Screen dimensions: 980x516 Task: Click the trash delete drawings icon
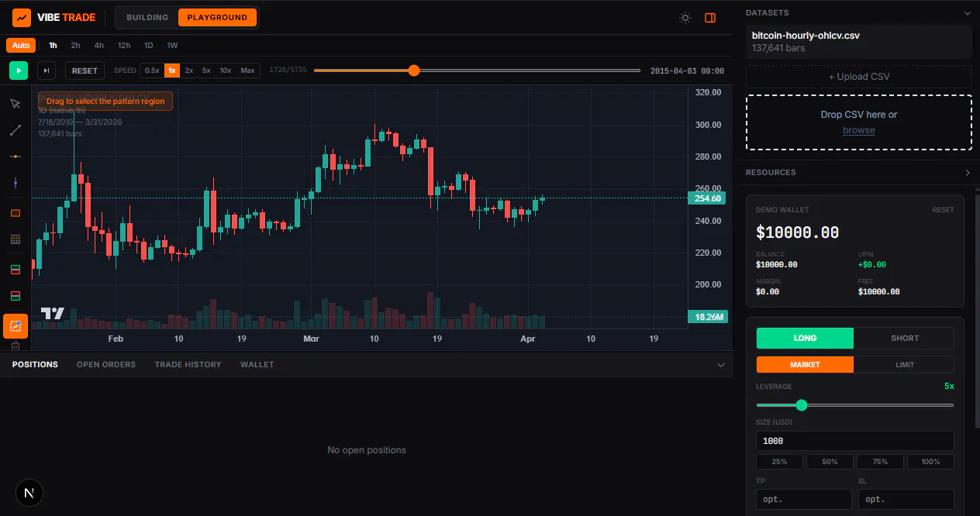click(15, 346)
